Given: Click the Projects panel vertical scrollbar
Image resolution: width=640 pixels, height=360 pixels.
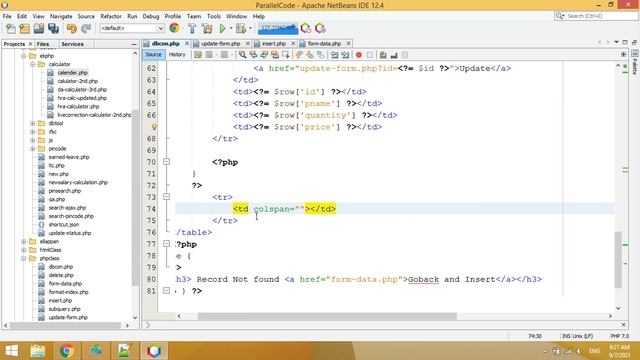Looking at the screenshot, I should pyautogui.click(x=135, y=197).
